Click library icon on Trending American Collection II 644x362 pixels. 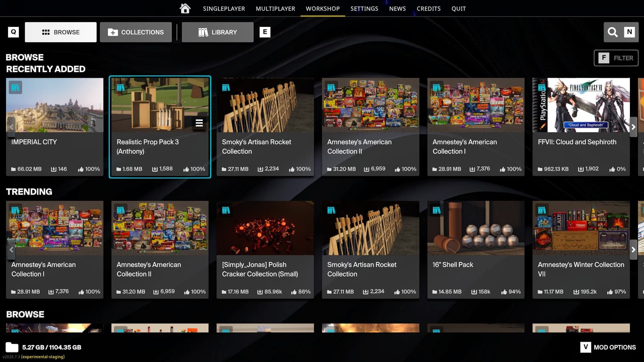tap(120, 210)
